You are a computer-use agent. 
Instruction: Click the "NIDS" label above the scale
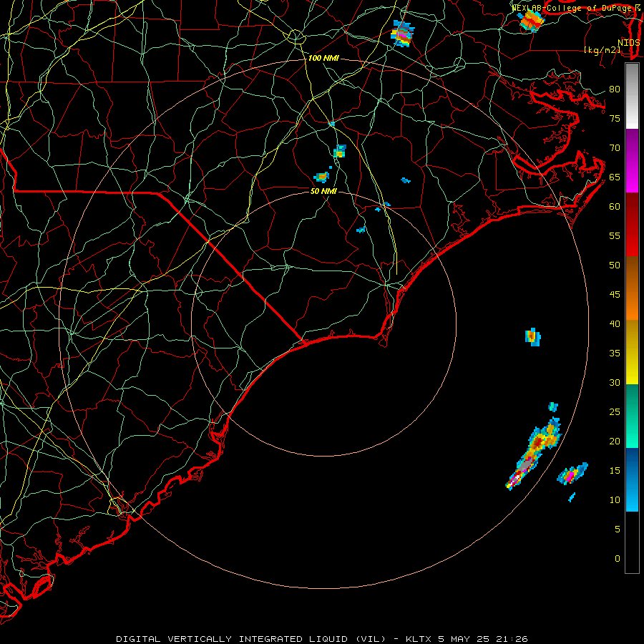628,43
